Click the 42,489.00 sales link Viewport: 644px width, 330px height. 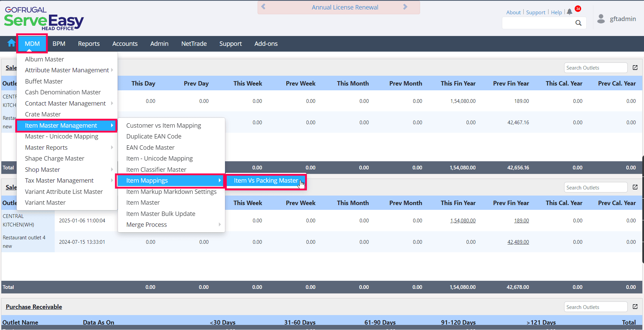pos(518,242)
